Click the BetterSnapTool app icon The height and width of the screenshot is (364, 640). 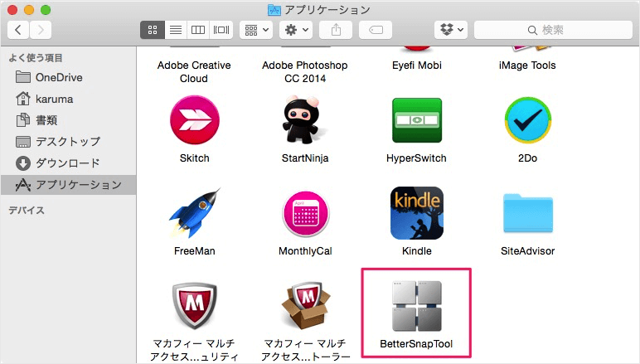(417, 306)
